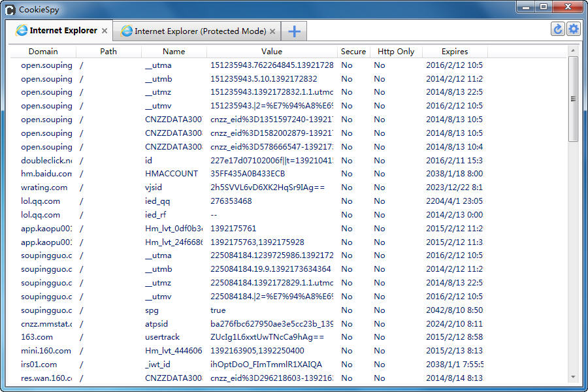Click mini.160.com domain cell
Viewport: 588px width, 392px height.
click(x=46, y=351)
